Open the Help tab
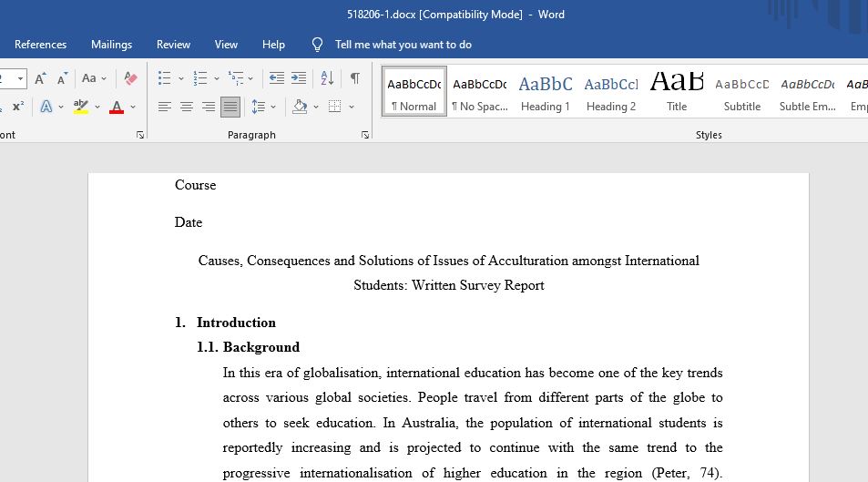This screenshot has width=868, height=482. (x=273, y=45)
